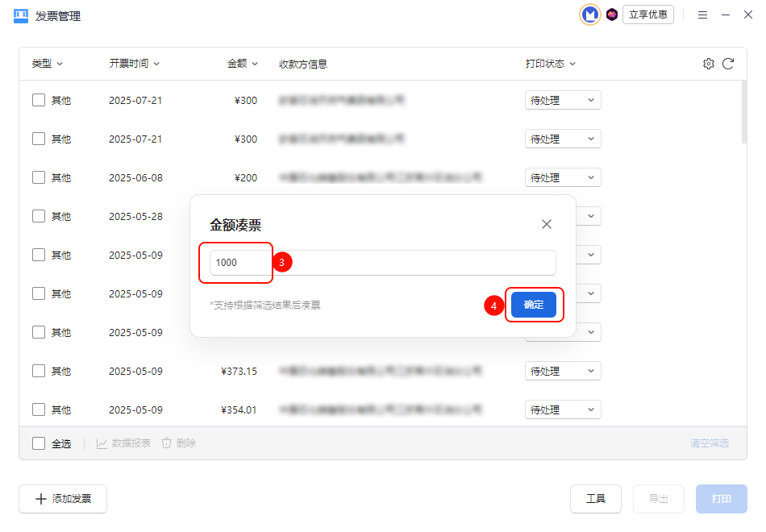Click the 添加发票 button
Screen dimensions: 766x532
tap(63, 499)
